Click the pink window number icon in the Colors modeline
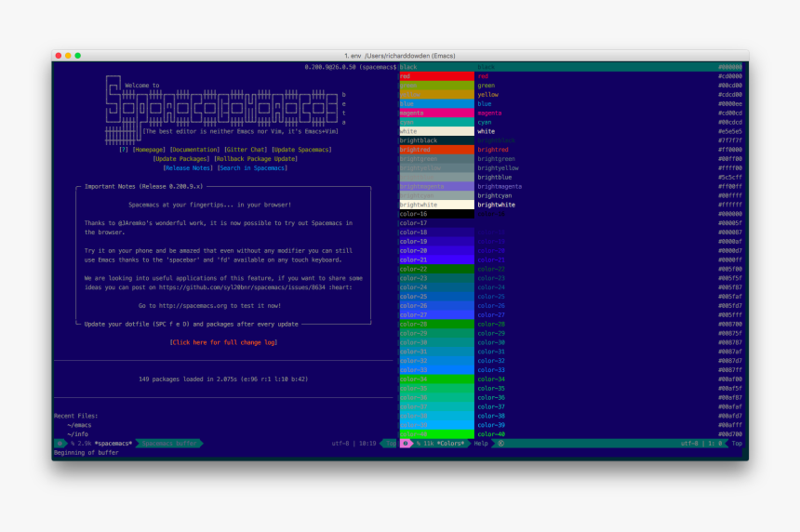 [406, 444]
